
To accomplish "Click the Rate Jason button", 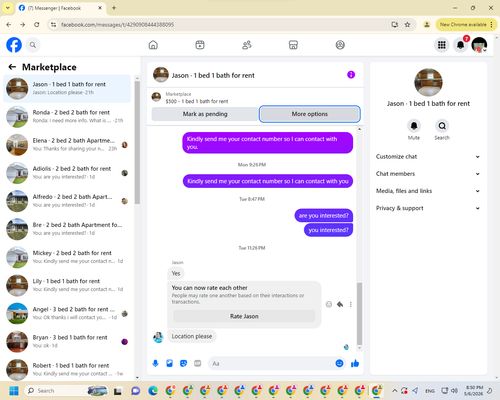I will click(244, 316).
